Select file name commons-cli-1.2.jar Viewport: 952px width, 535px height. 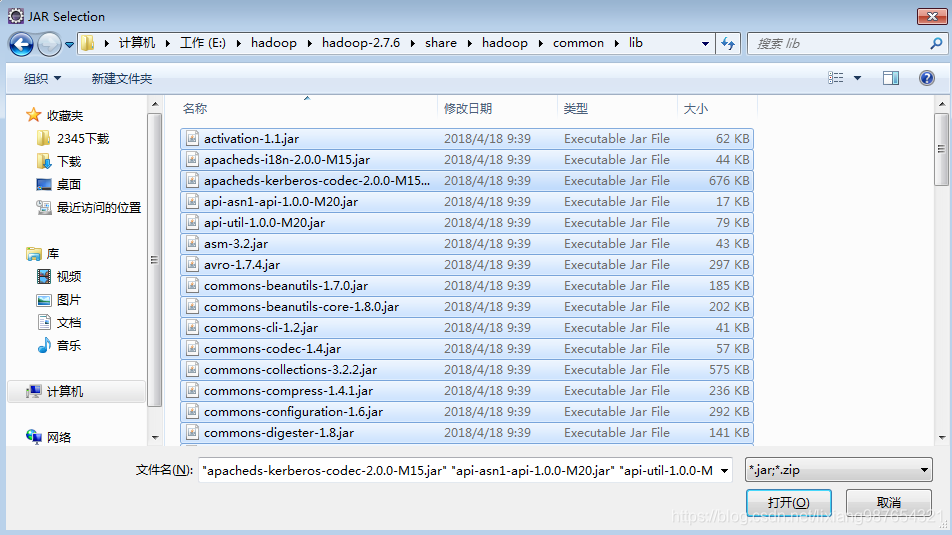tap(261, 328)
